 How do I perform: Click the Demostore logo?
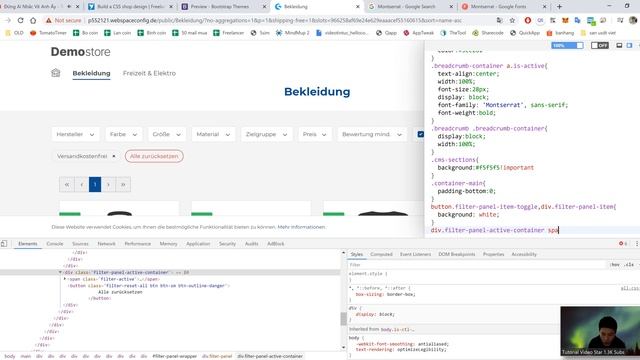80,52
